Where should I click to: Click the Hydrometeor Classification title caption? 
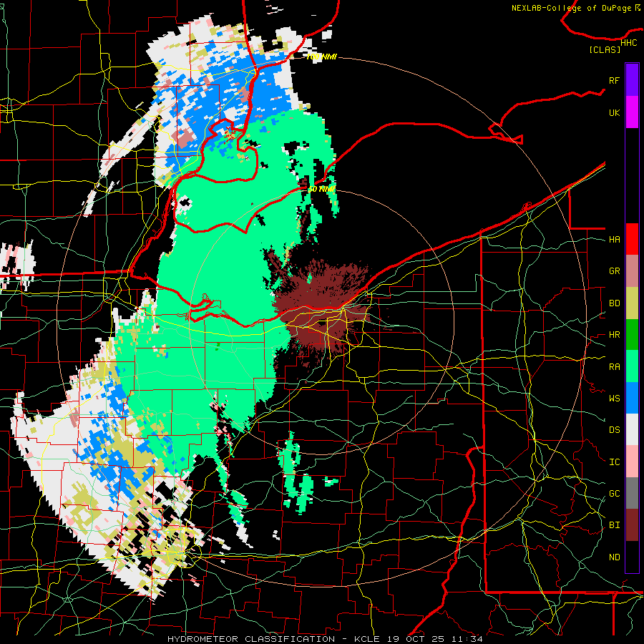pos(325,639)
